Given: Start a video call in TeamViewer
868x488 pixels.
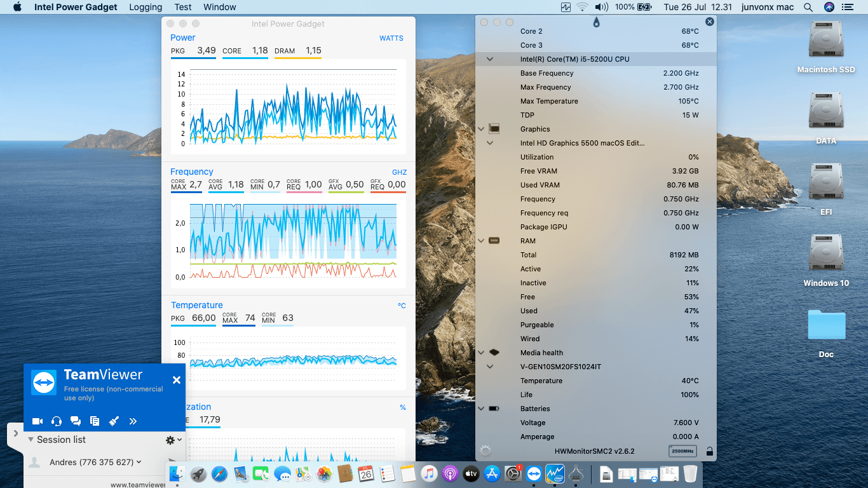Looking at the screenshot, I should [x=37, y=421].
